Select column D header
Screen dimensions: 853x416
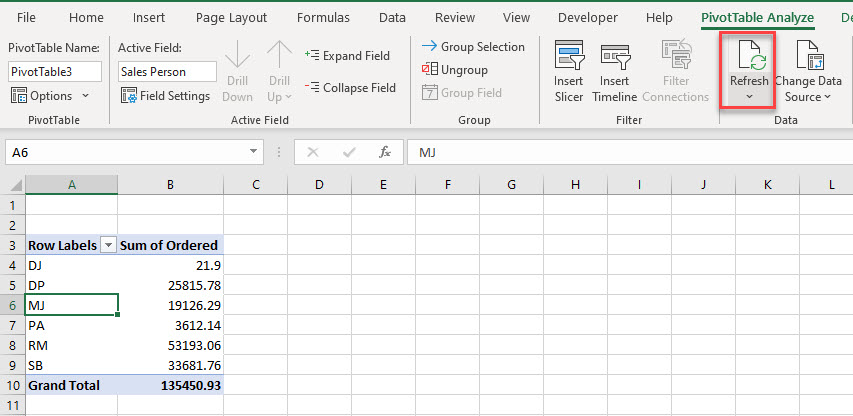click(319, 185)
